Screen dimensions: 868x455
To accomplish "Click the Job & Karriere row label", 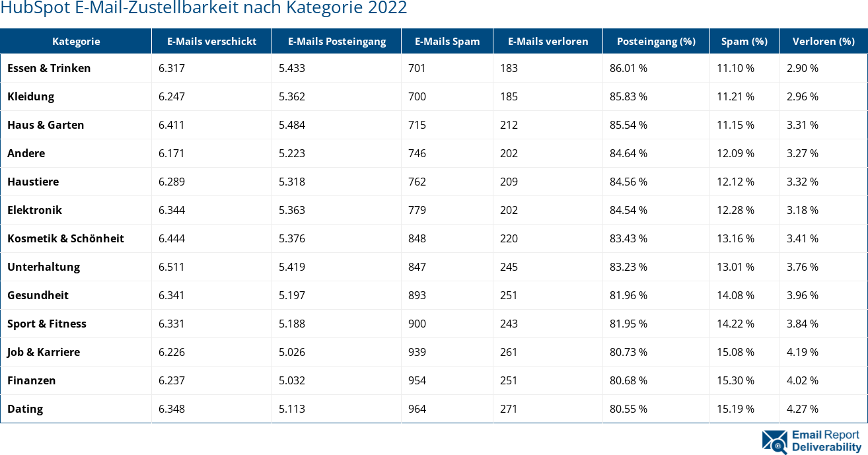I will [x=44, y=352].
